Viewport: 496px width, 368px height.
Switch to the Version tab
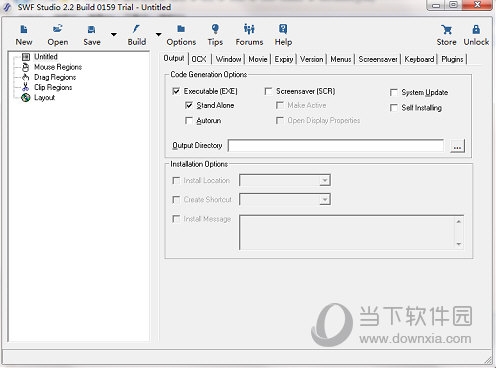click(311, 59)
